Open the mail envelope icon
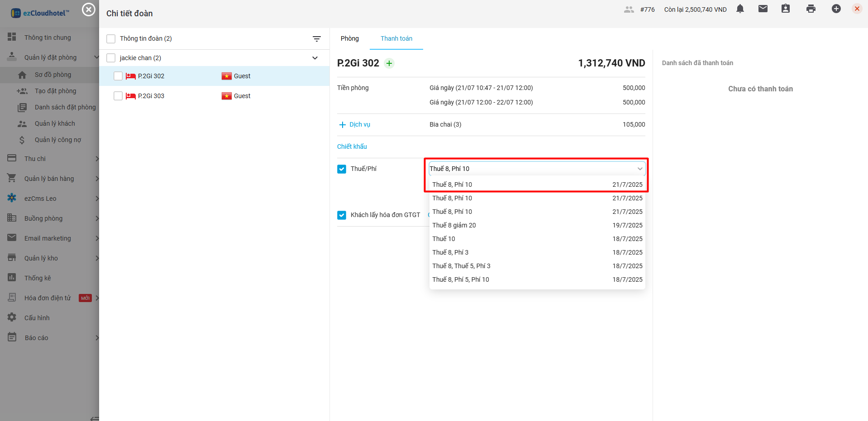The width and height of the screenshot is (868, 421). pos(763,9)
